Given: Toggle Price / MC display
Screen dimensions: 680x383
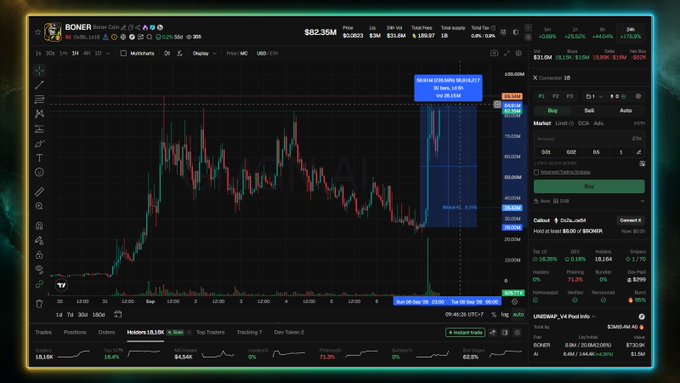Looking at the screenshot, I should 237,53.
